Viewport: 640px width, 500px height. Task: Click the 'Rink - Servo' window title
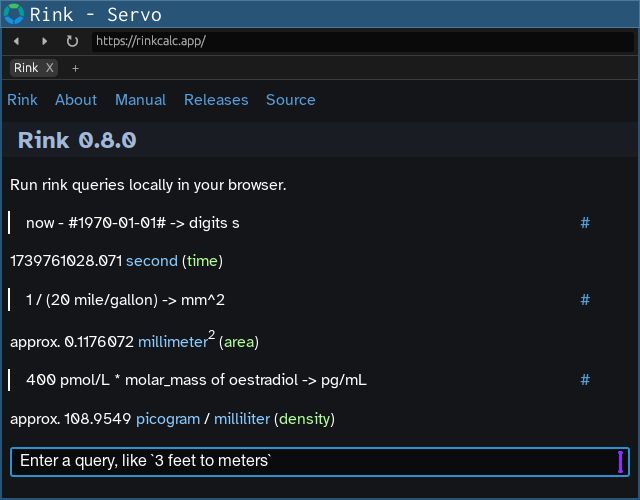tap(96, 15)
